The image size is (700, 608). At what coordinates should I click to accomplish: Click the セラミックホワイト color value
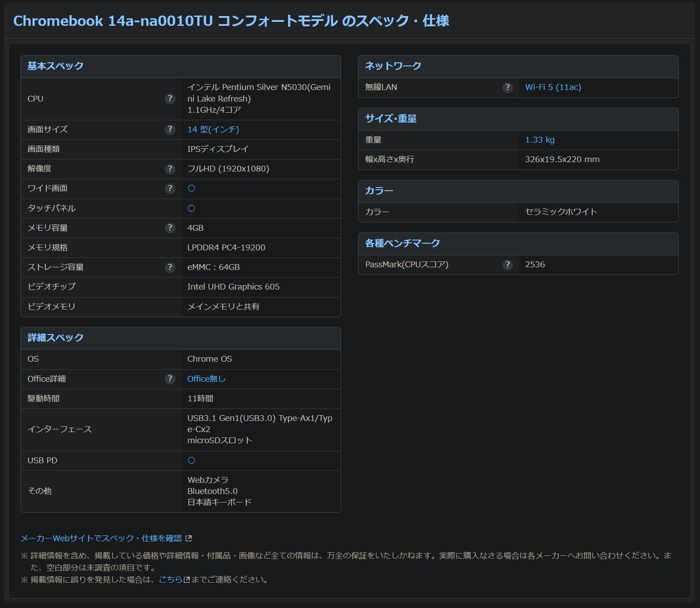561,212
